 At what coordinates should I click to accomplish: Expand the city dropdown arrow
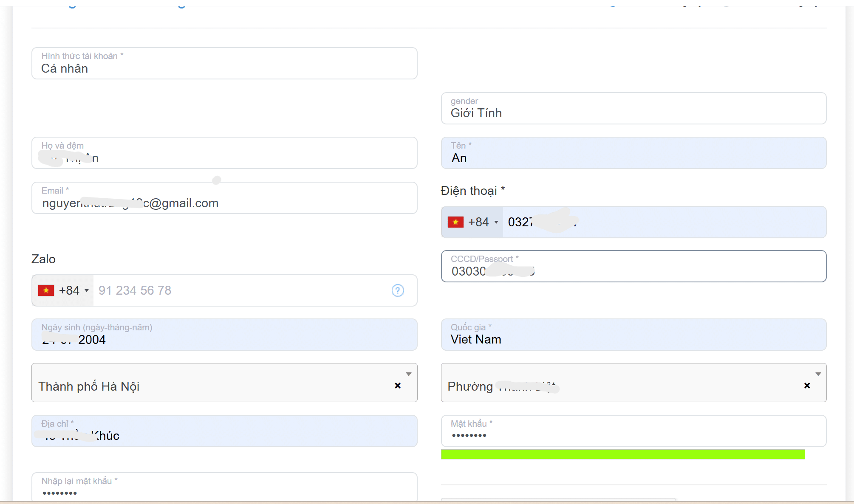point(408,374)
